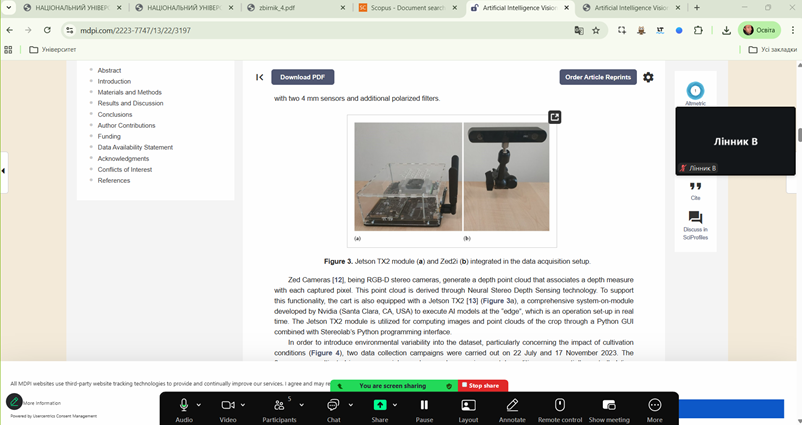Click the Jetson TX2 module image
This screenshot has height=425, width=802.
tap(408, 176)
